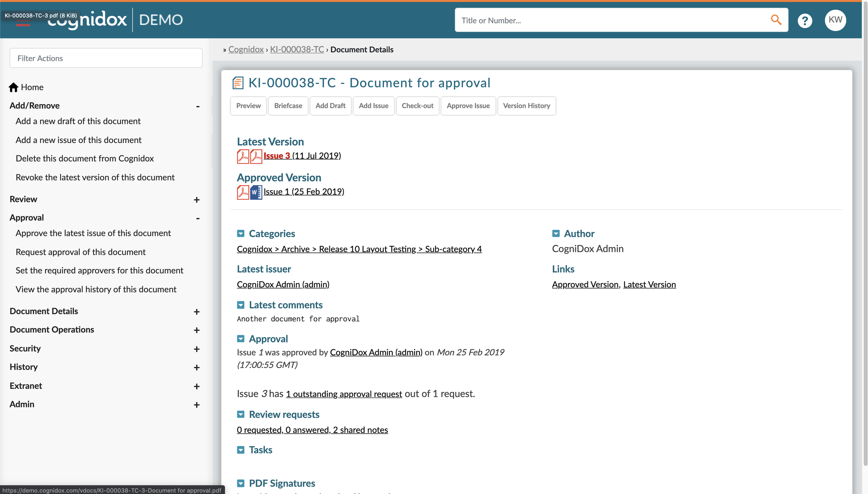Image resolution: width=868 pixels, height=494 pixels.
Task: Select Approve the latest issue action
Action: pos(93,233)
